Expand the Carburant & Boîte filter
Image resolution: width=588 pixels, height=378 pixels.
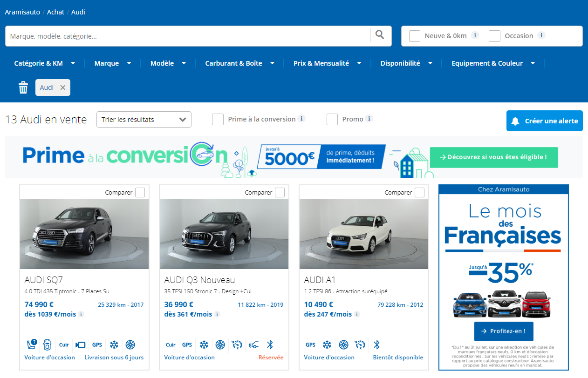click(x=239, y=63)
